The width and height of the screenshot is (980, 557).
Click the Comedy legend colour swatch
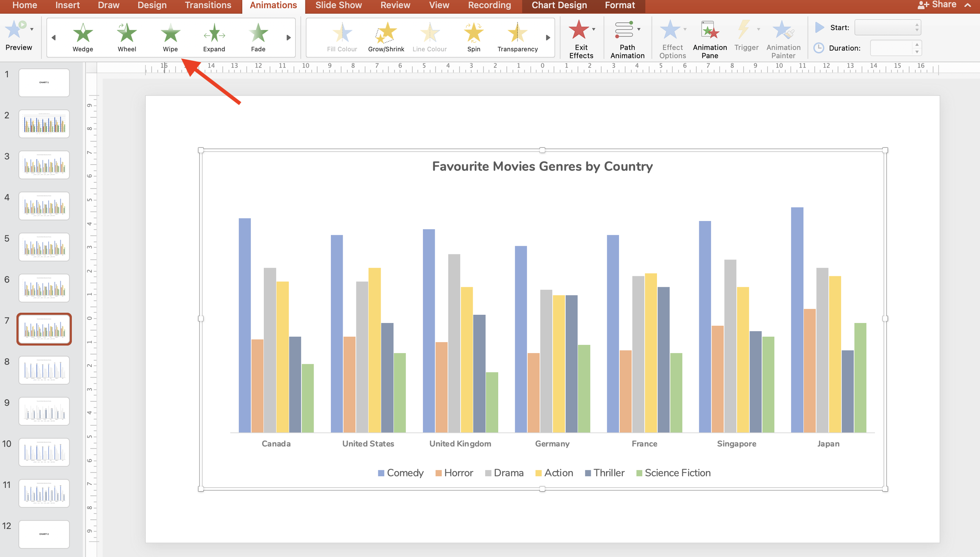coord(381,473)
